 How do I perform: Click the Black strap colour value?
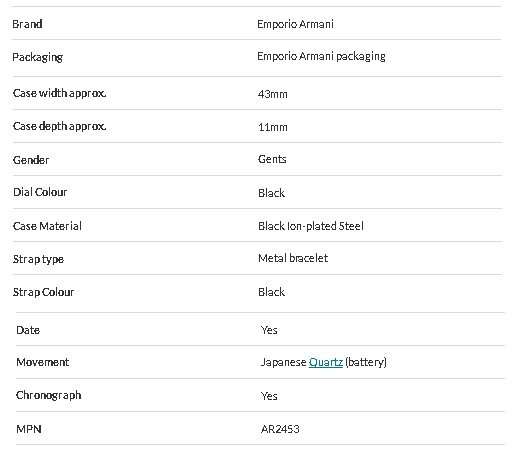(271, 292)
